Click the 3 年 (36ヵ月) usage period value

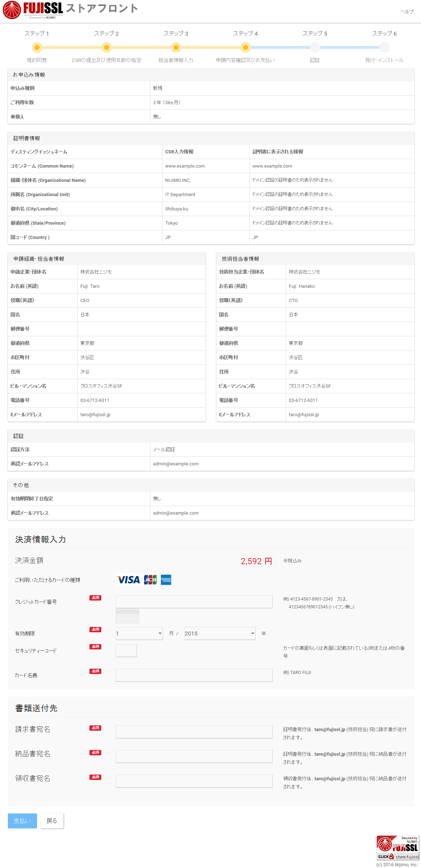click(167, 103)
